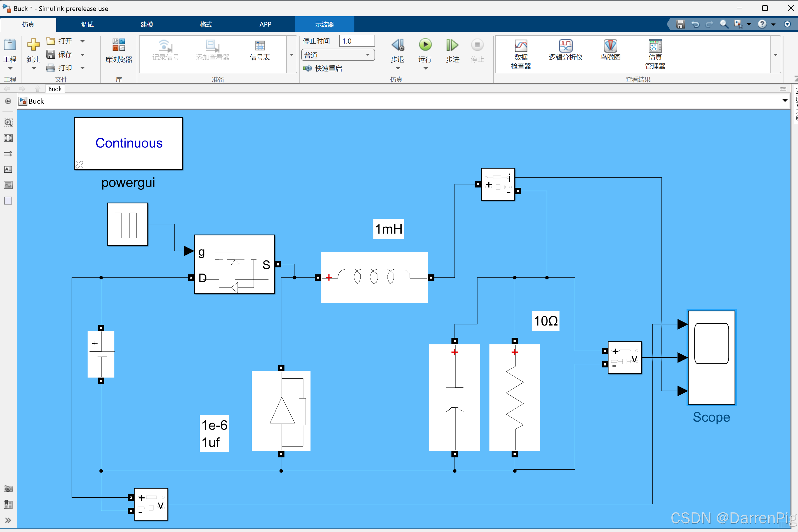The height and width of the screenshot is (532, 798).
Task: Switch to the Debug (调试) tab
Action: pos(87,24)
